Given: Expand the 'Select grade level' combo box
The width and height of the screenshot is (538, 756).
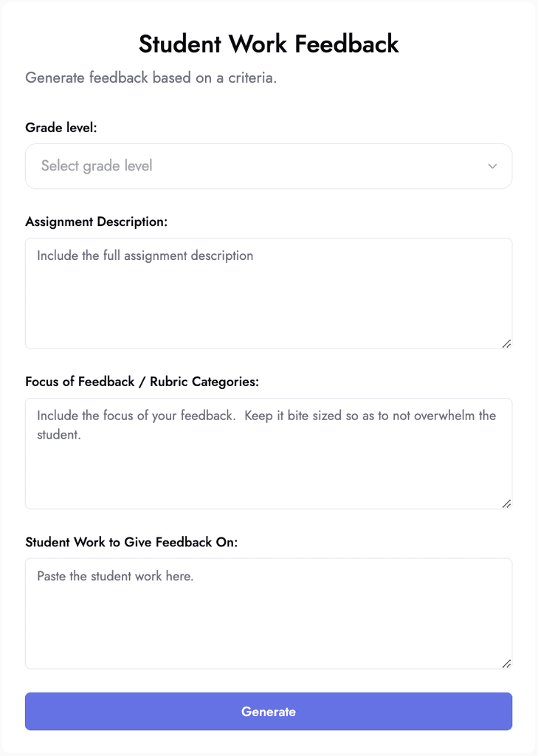Looking at the screenshot, I should tap(269, 166).
